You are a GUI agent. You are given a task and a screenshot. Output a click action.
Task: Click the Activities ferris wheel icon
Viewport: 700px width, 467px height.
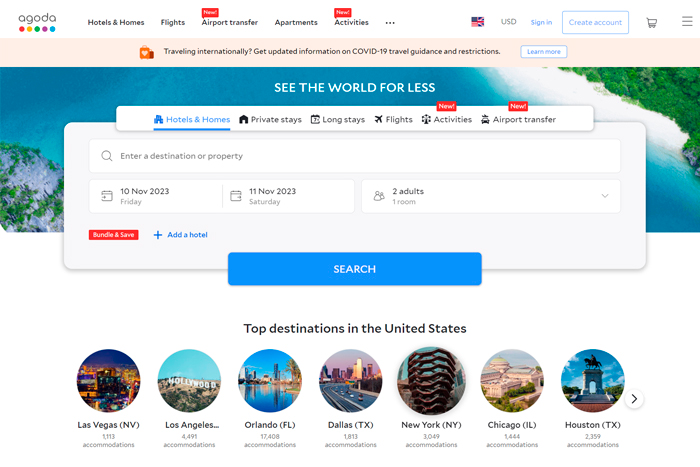pyautogui.click(x=426, y=119)
